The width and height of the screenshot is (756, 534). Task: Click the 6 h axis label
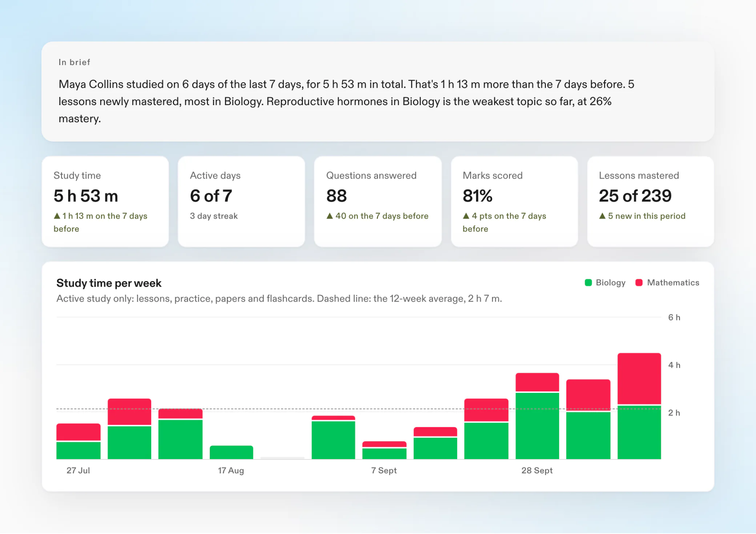[x=674, y=318]
